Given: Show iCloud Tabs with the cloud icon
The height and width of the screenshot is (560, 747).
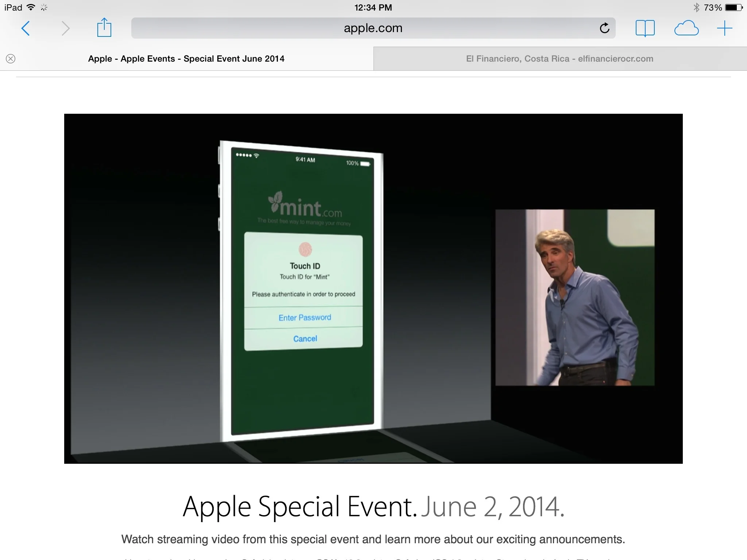Looking at the screenshot, I should (x=686, y=28).
